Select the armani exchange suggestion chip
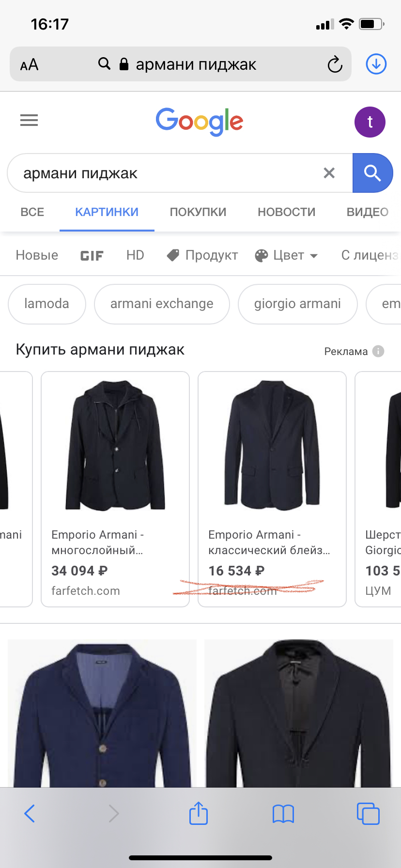Screen dimensions: 401x868 point(162,304)
